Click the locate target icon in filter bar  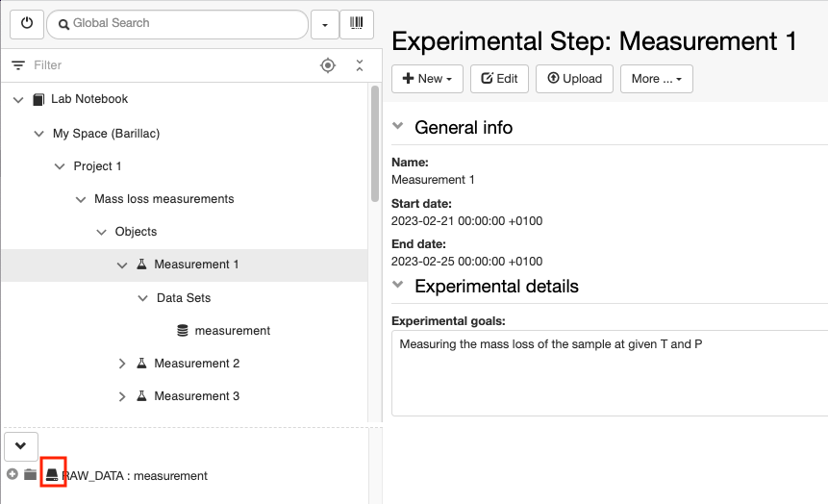[x=328, y=65]
